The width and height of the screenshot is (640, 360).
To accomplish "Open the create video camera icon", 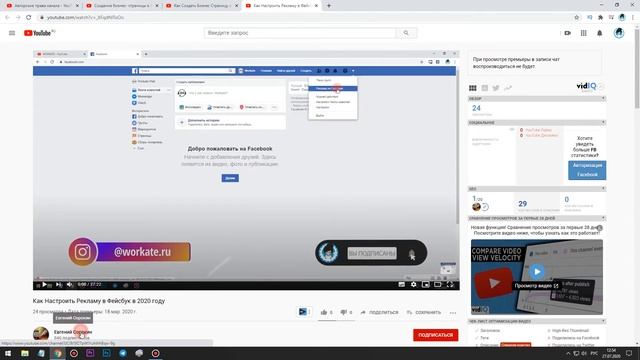I will click(x=567, y=33).
